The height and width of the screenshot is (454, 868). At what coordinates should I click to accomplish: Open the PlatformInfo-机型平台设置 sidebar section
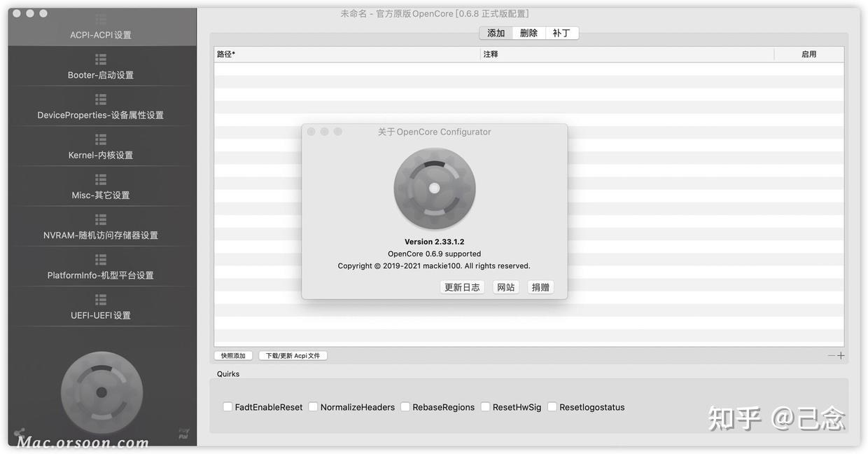click(x=101, y=267)
